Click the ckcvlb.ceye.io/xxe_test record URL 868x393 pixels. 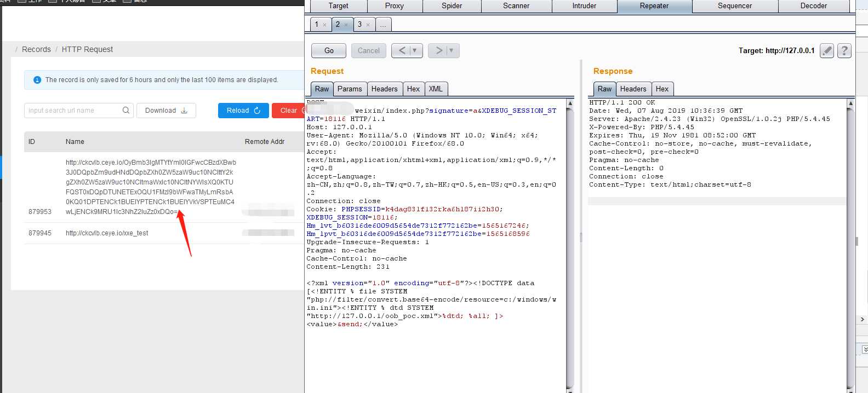[x=107, y=233]
